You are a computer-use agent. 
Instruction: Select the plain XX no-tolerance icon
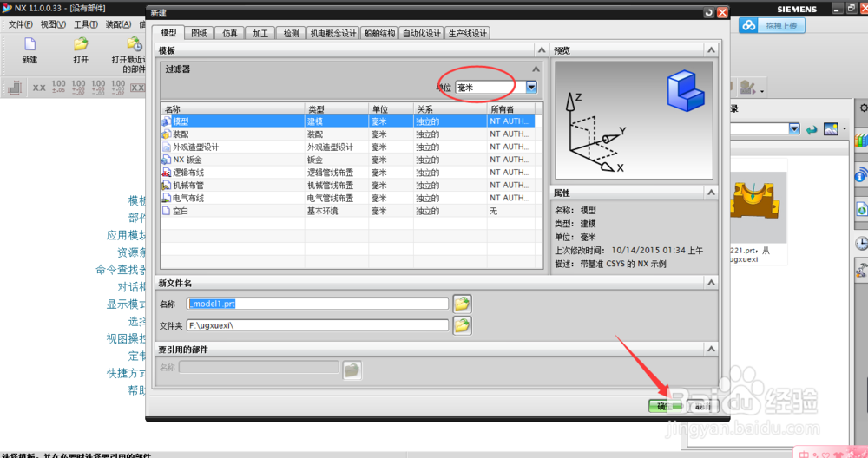point(39,88)
